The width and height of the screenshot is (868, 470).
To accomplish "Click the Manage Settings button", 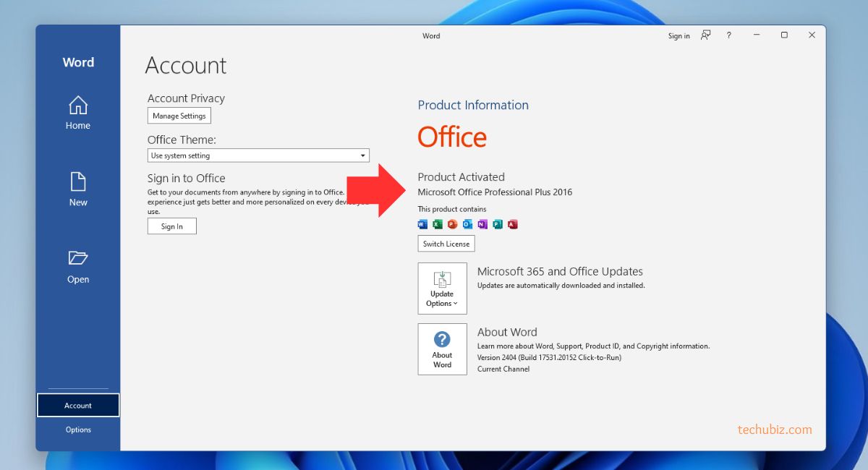I will coord(179,116).
